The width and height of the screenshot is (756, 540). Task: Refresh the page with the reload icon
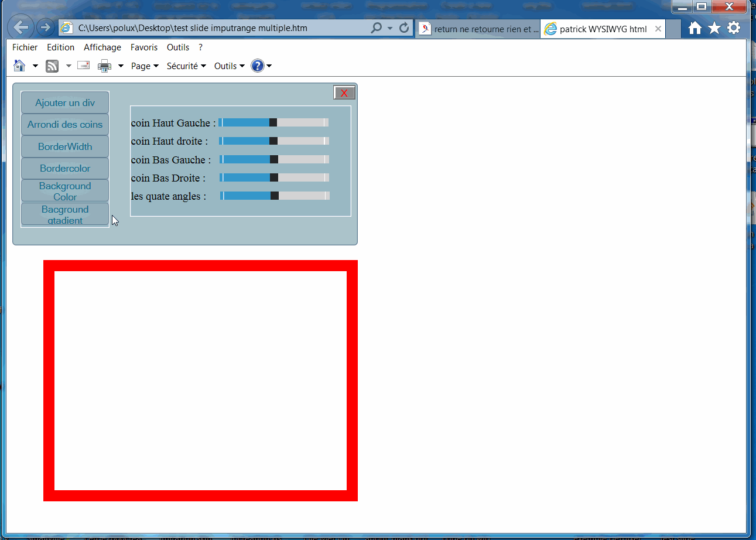pyautogui.click(x=404, y=28)
